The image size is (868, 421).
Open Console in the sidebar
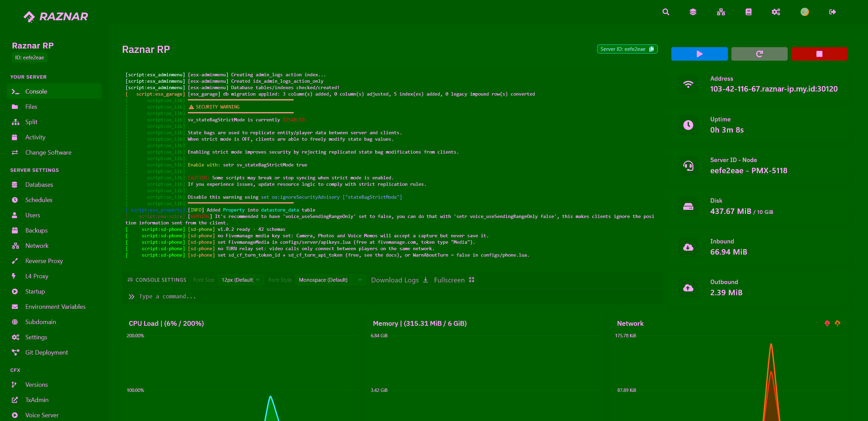54,92
